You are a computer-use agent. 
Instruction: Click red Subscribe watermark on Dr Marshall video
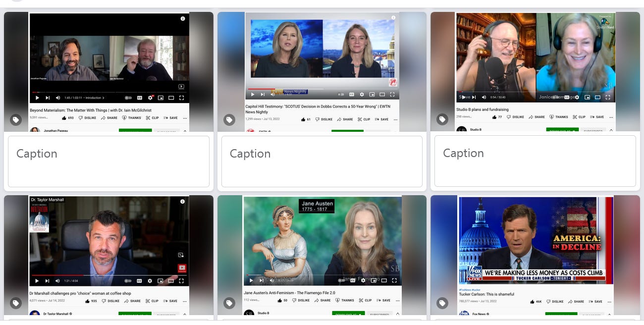coord(182,269)
